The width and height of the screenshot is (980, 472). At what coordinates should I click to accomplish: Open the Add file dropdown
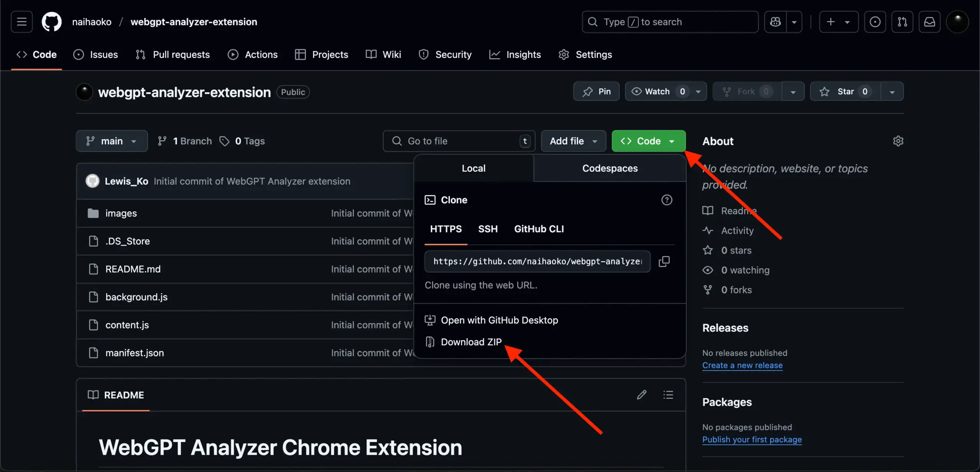tap(573, 141)
